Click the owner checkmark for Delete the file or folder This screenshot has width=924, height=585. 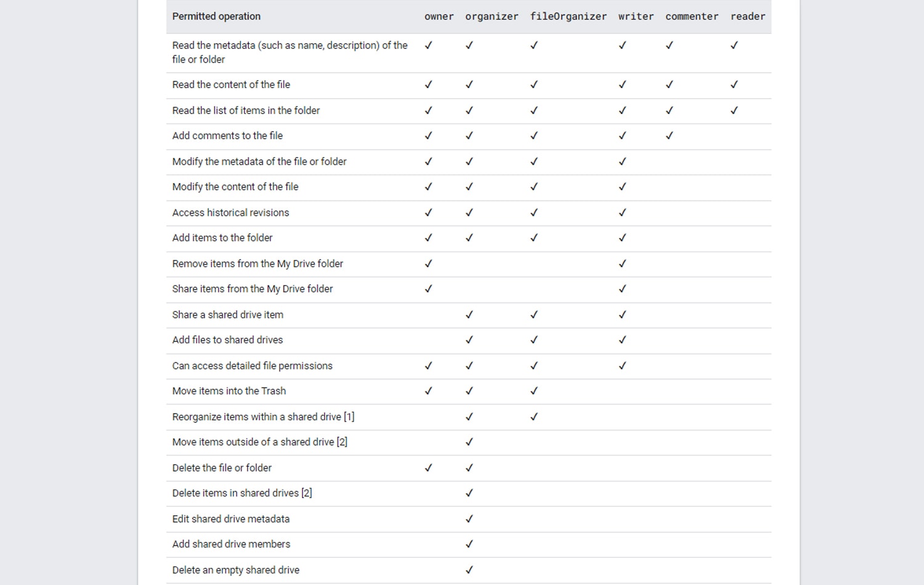click(x=428, y=468)
